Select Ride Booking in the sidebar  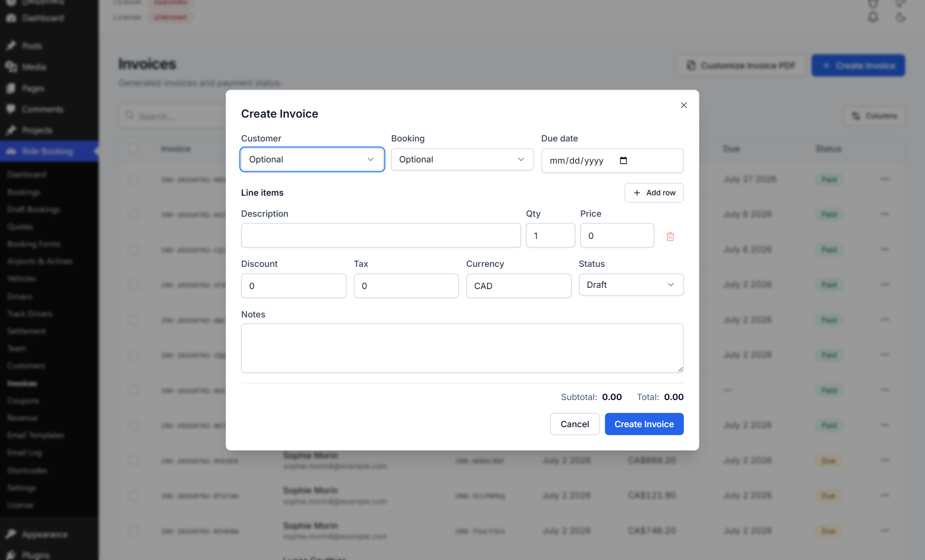coord(49,151)
